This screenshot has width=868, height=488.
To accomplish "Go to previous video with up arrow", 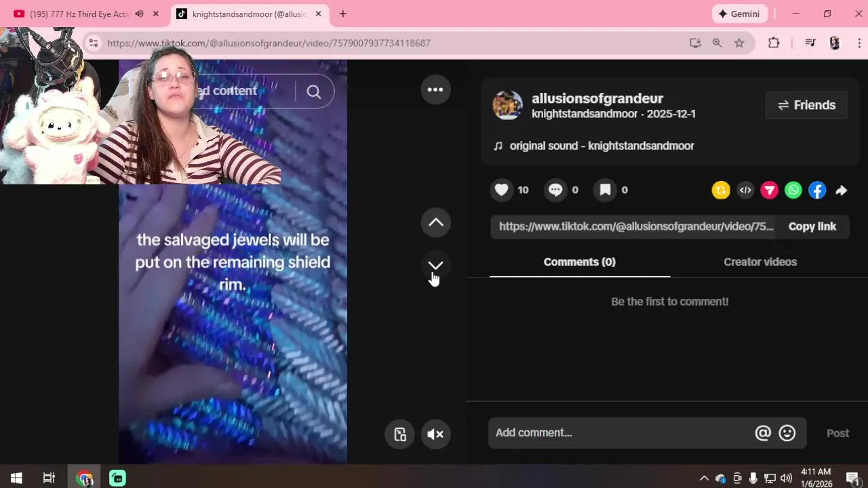I will pyautogui.click(x=435, y=222).
